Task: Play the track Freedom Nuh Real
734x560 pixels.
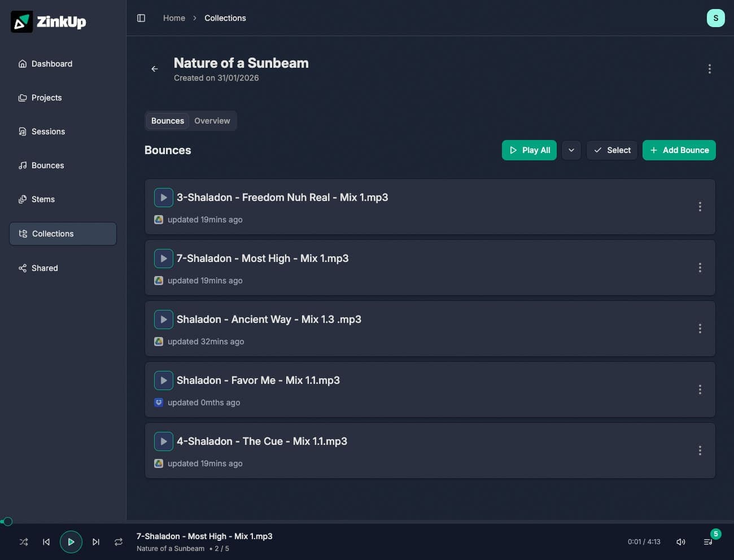Action: pyautogui.click(x=163, y=197)
